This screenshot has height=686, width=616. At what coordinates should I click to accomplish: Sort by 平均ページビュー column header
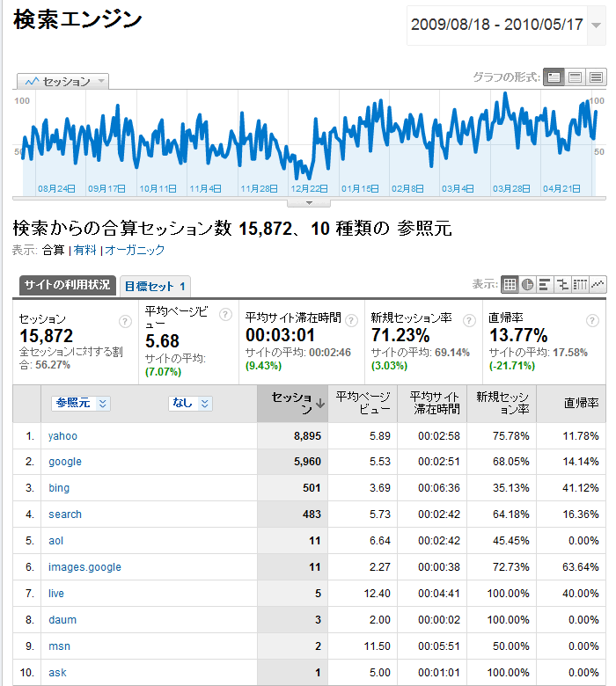click(x=363, y=404)
